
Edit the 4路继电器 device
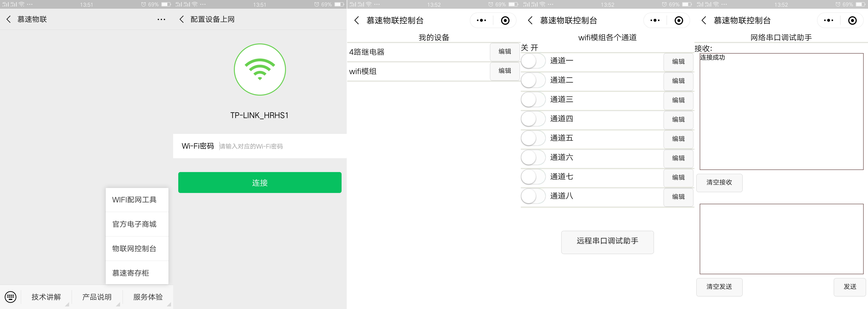505,52
